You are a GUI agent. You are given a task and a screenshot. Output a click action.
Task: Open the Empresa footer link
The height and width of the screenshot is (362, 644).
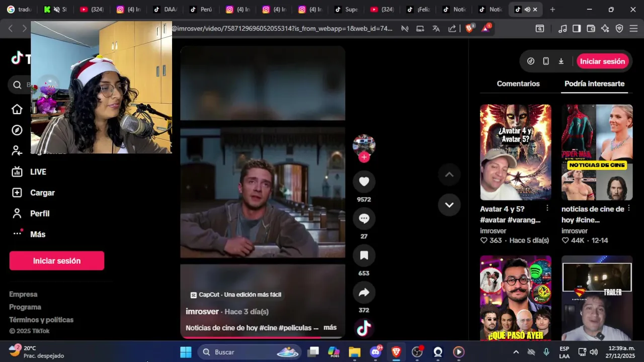23,294
